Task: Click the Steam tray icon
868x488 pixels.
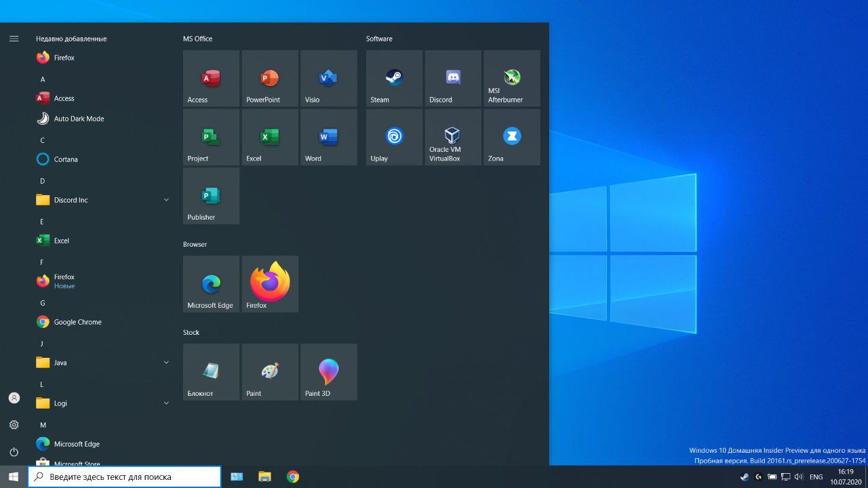Action: (745, 476)
